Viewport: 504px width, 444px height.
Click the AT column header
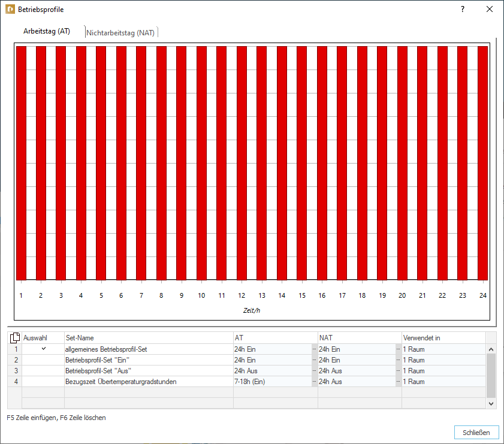click(x=276, y=338)
